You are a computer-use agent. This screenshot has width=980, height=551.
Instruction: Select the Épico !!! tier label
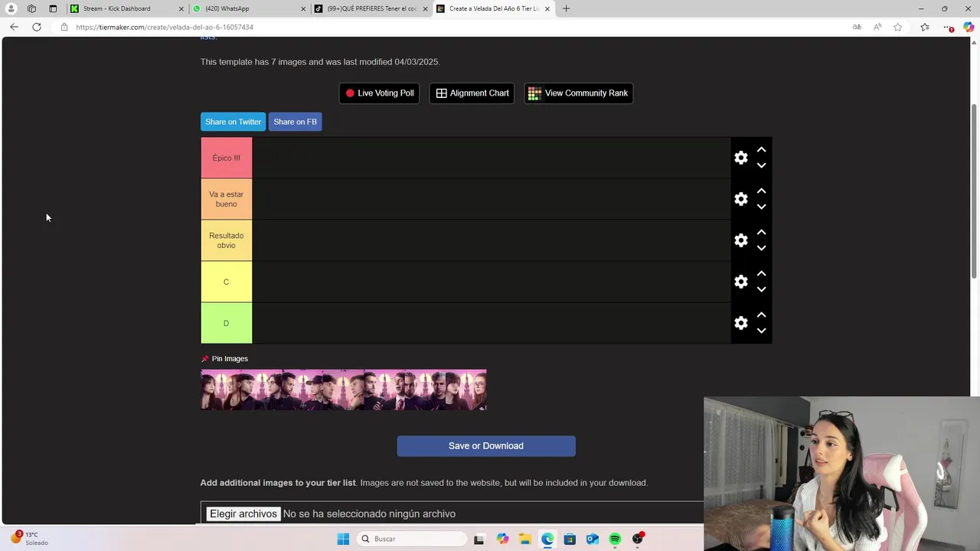226,158
